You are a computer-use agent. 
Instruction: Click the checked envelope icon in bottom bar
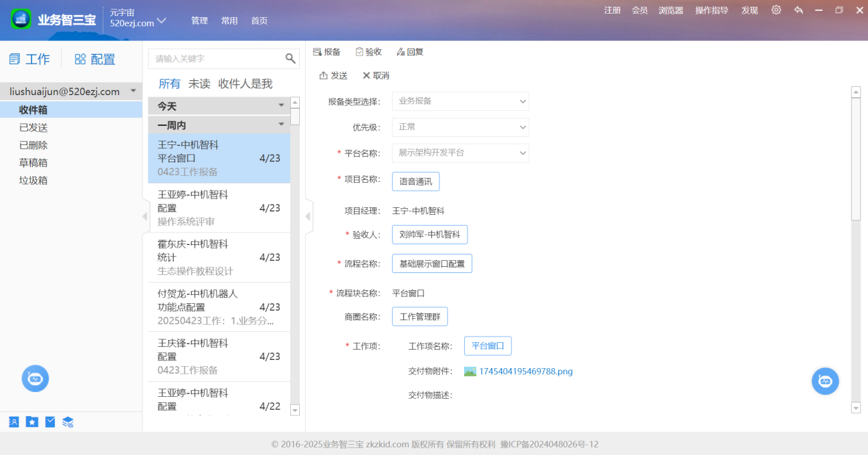click(50, 422)
